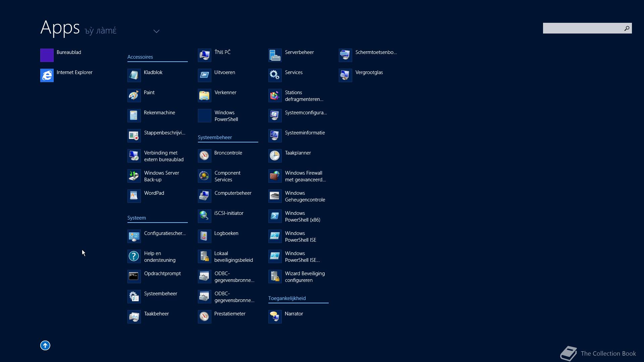
Task: Open Systeemconfiguratie icon
Action: (x=275, y=116)
